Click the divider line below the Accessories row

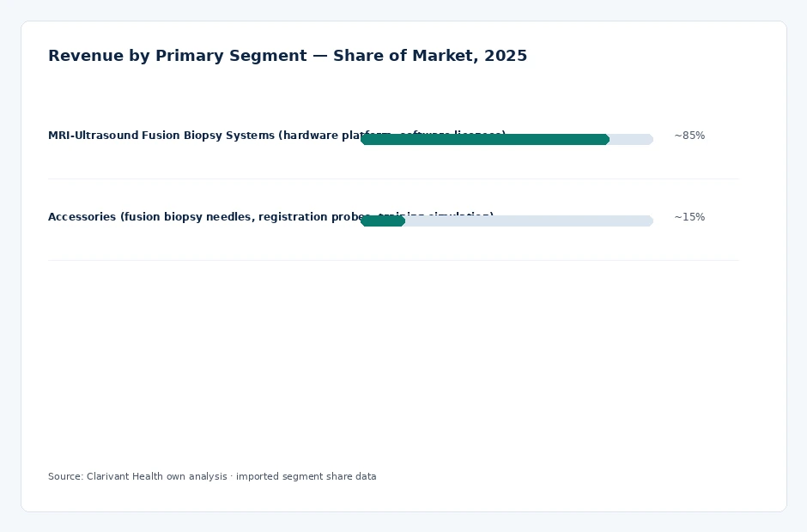coord(394,260)
